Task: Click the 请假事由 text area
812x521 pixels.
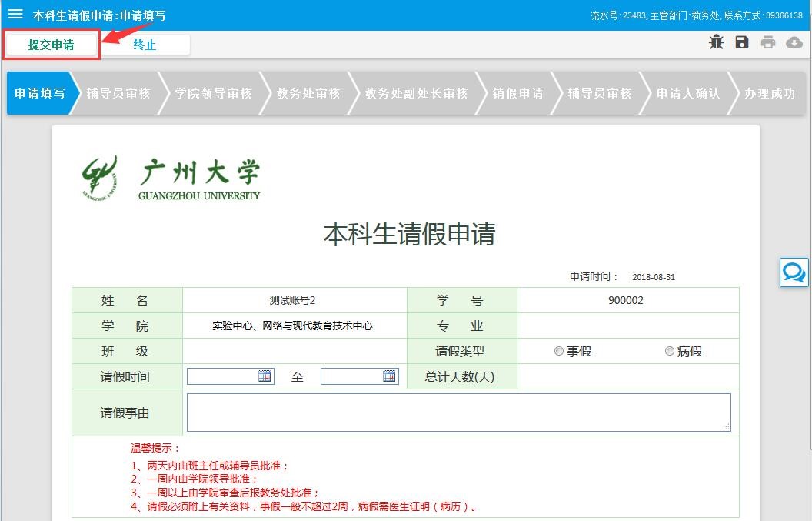Action: click(458, 412)
